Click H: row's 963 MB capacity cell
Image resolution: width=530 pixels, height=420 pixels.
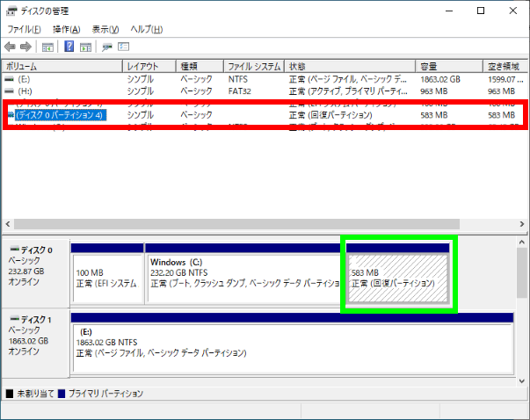434,91
